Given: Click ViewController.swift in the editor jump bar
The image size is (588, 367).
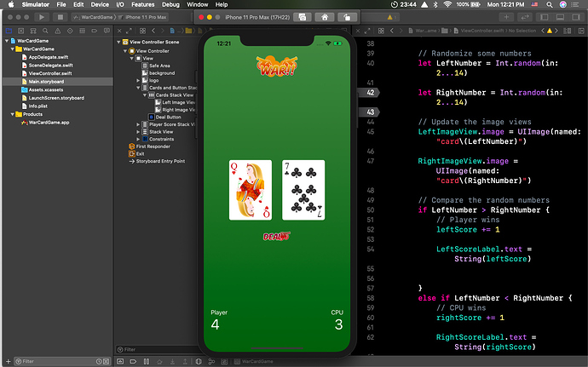Looking at the screenshot, I should click(x=481, y=31).
